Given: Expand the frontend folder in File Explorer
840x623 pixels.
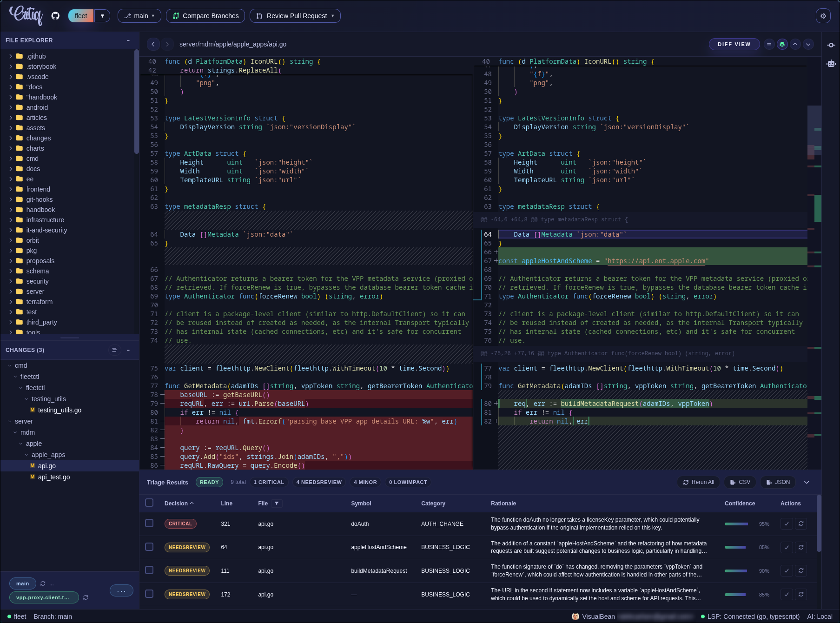Looking at the screenshot, I should 38,189.
